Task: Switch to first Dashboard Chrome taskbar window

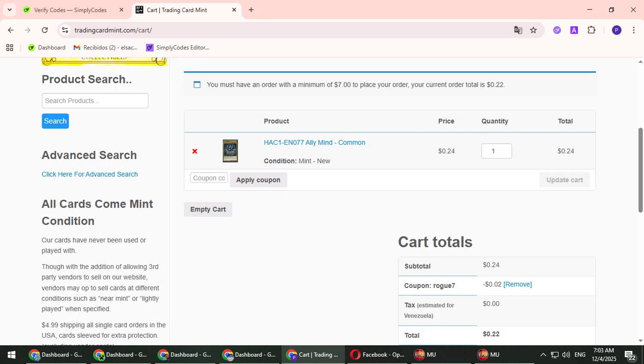Action: tap(56, 355)
